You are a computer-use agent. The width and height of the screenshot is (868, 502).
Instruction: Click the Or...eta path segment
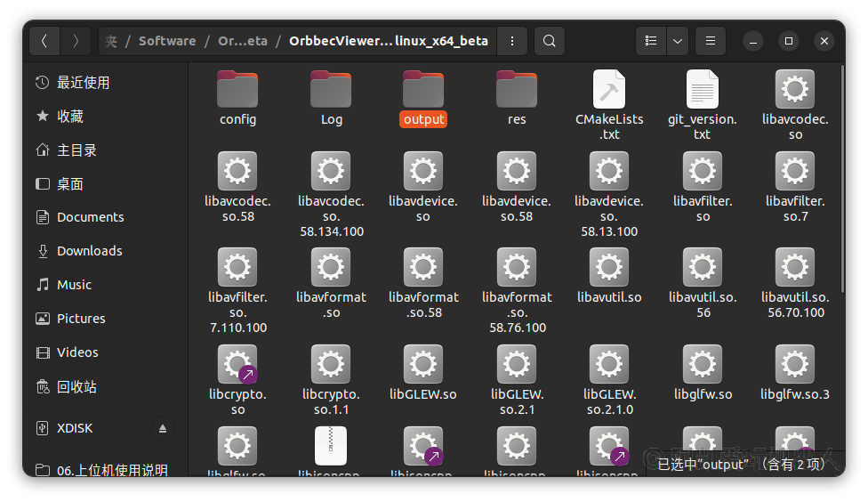(243, 41)
